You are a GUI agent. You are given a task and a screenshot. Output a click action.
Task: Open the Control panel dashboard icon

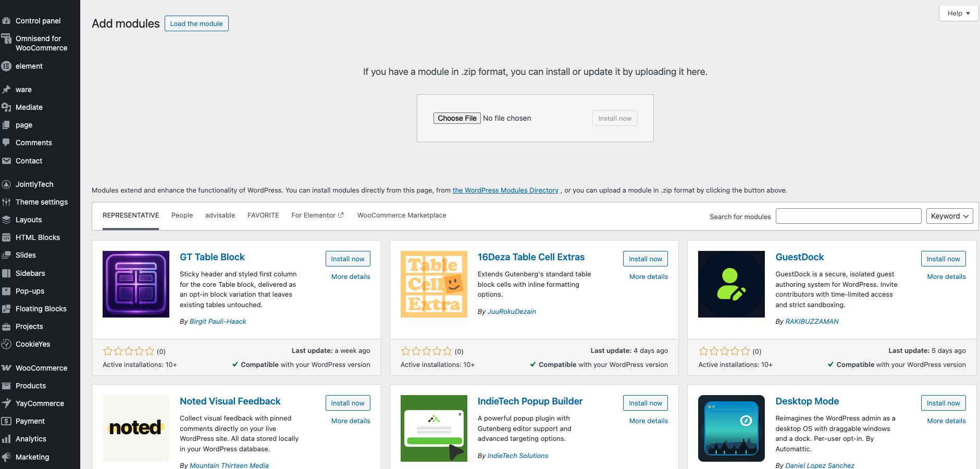pos(6,21)
